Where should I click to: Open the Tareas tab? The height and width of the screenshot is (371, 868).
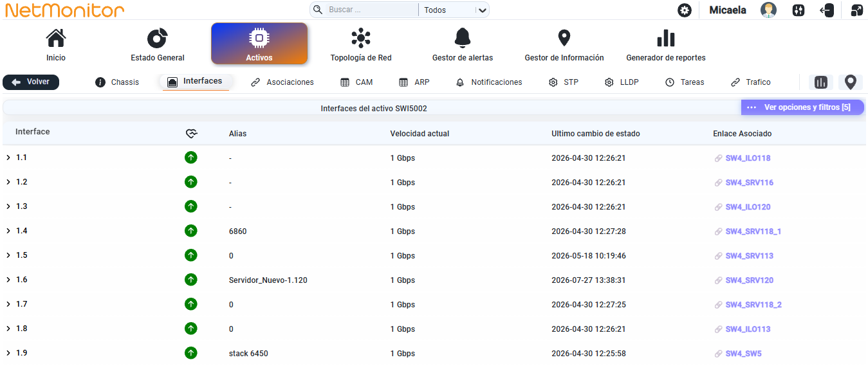[x=685, y=82]
